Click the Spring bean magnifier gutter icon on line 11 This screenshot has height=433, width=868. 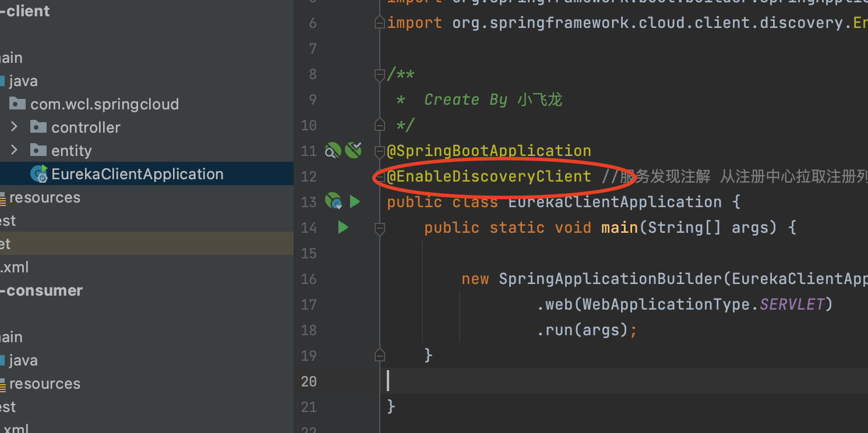pyautogui.click(x=333, y=151)
